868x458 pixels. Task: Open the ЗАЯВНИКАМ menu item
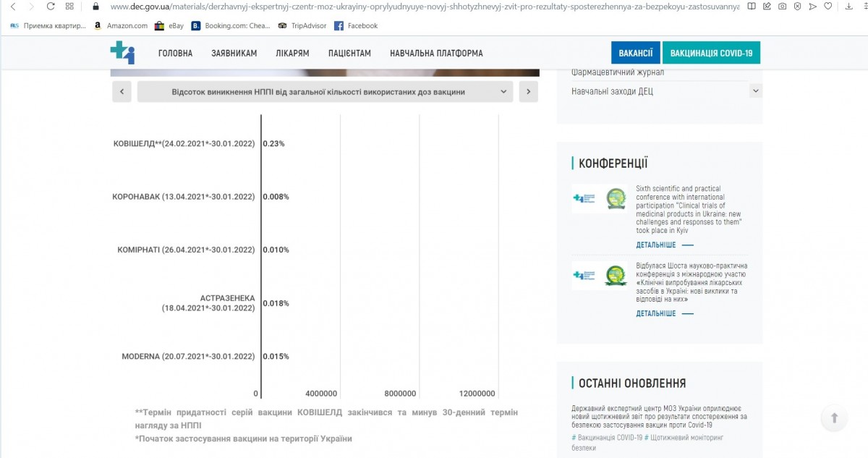234,54
